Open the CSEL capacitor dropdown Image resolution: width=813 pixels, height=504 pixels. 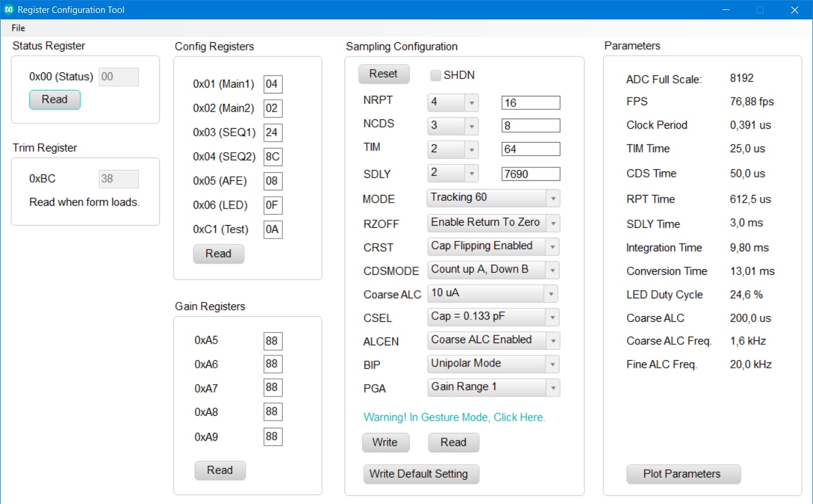493,317
